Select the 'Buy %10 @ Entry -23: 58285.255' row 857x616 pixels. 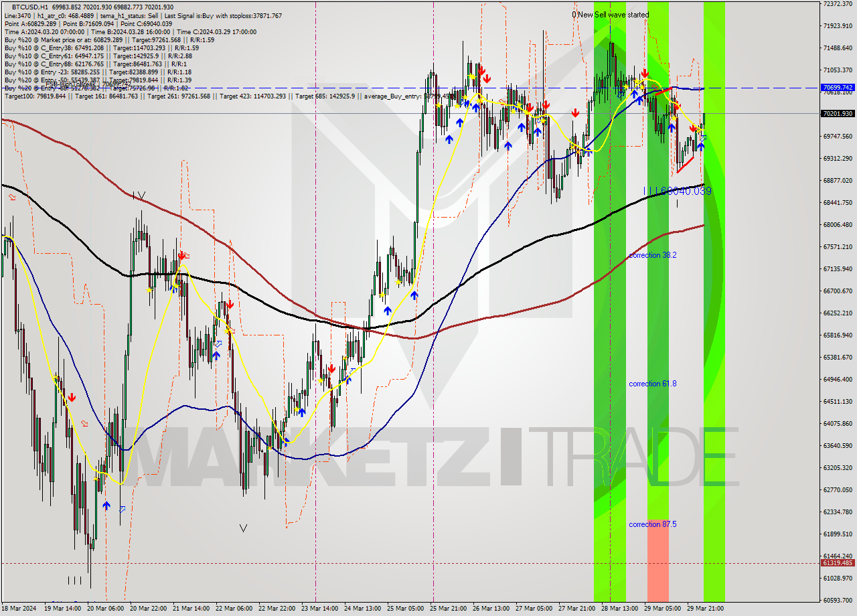(x=98, y=72)
